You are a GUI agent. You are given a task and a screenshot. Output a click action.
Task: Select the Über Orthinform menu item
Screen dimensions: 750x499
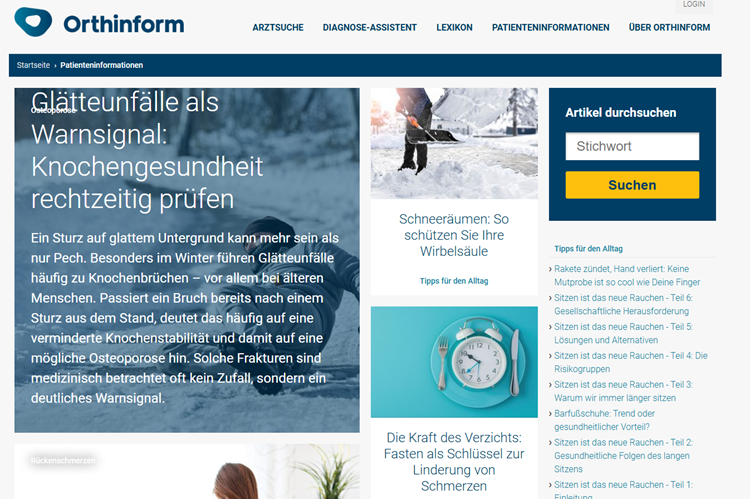point(669,28)
